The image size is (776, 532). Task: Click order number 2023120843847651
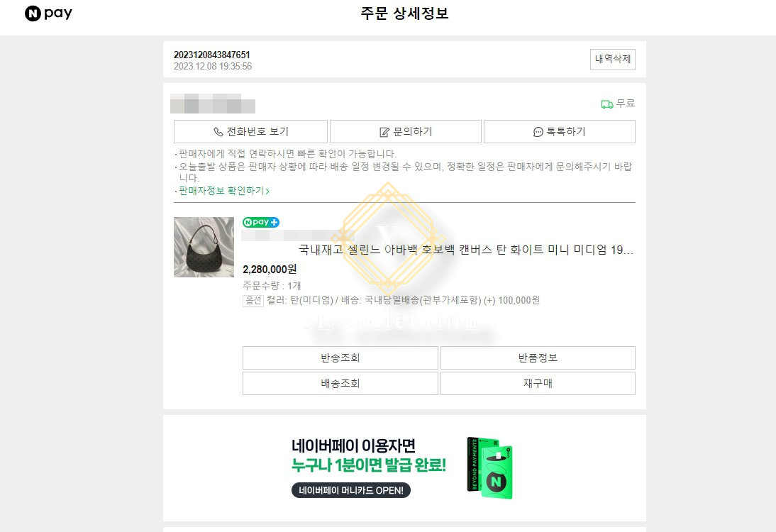click(x=212, y=55)
